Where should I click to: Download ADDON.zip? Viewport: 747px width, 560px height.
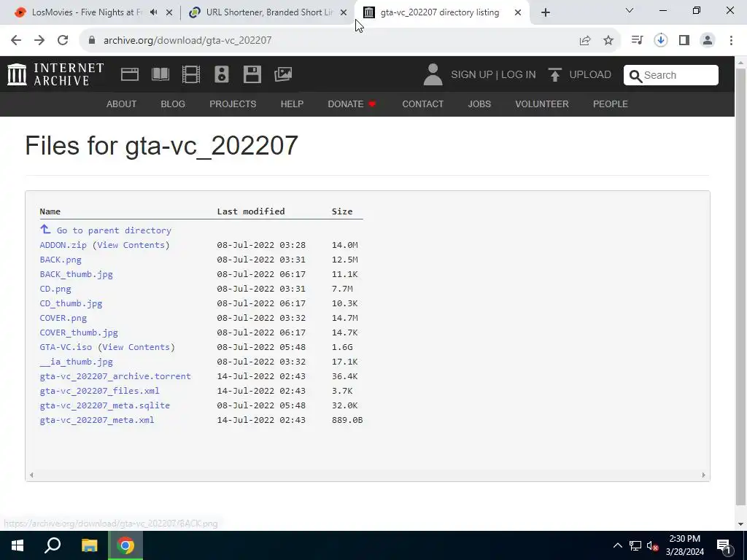(63, 245)
